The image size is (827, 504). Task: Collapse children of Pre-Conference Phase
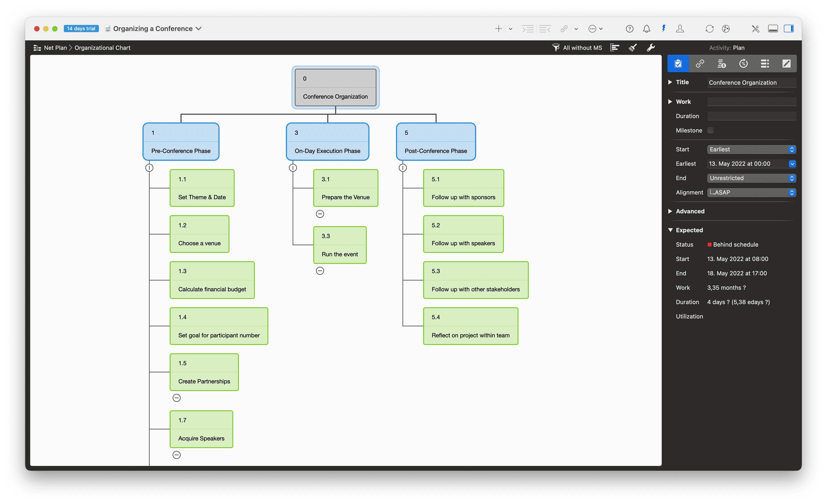click(x=149, y=168)
